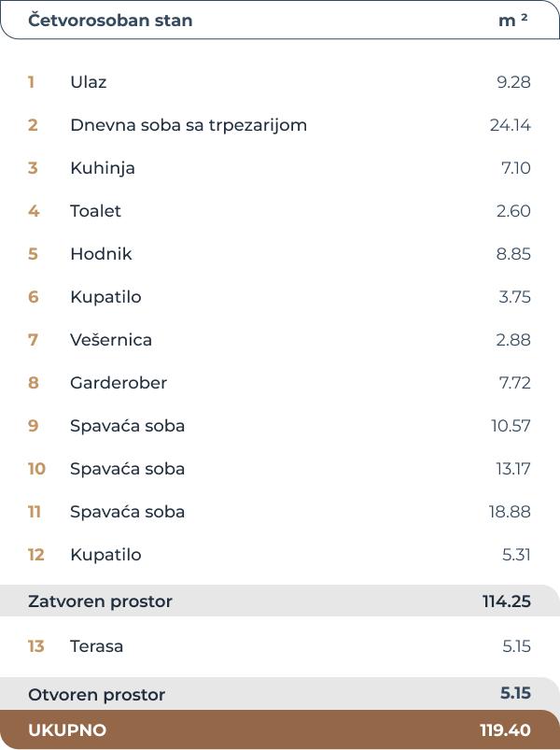Click the Garderober row label
This screenshot has height=750, width=560.
[119, 383]
